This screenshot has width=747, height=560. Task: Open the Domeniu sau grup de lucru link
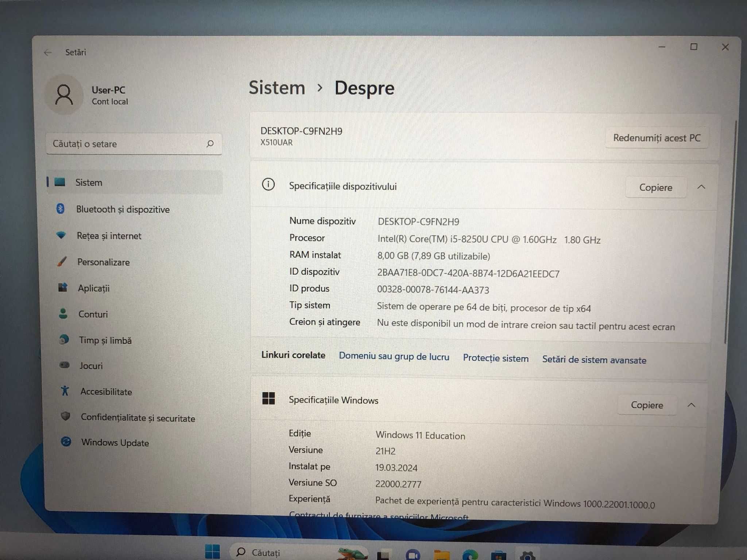pyautogui.click(x=394, y=356)
